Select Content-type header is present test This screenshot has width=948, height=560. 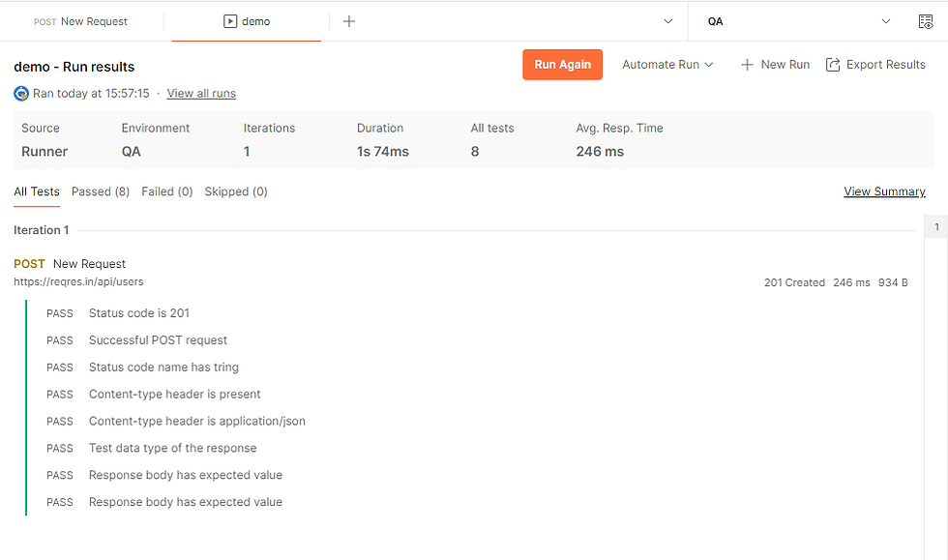175,395
